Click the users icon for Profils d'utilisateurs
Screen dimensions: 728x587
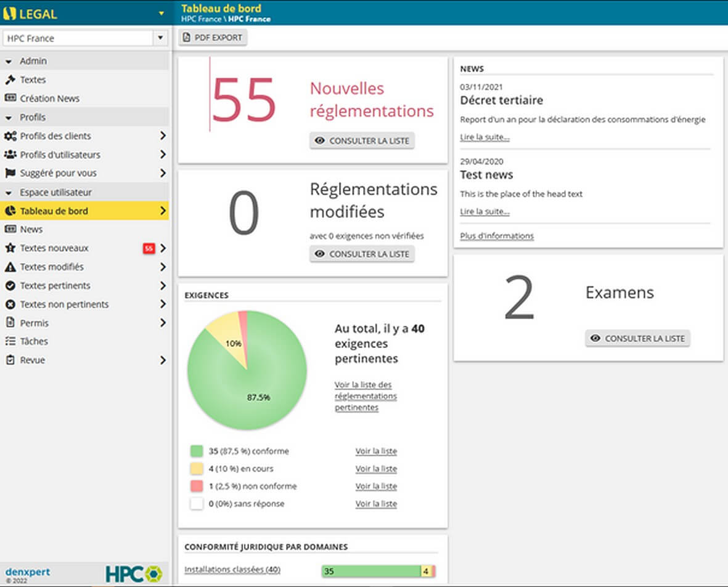(x=10, y=155)
